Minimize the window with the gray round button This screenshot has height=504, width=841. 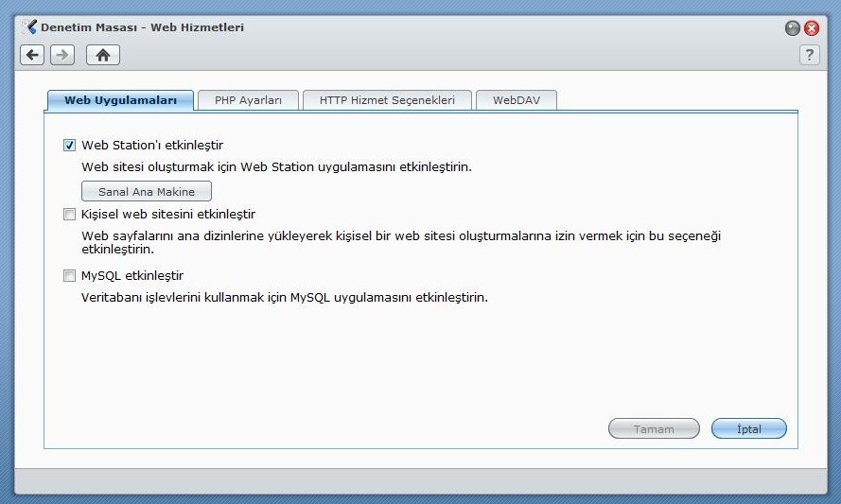click(x=792, y=27)
